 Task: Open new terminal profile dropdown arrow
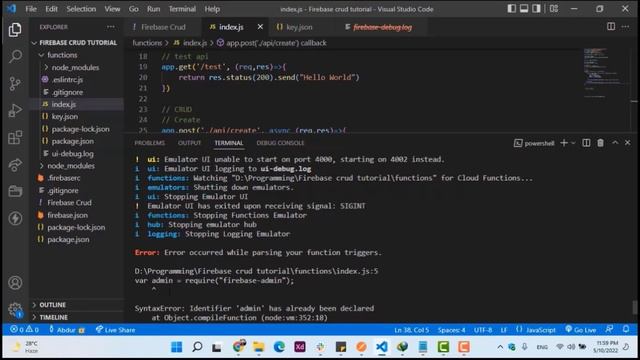[x=573, y=143]
